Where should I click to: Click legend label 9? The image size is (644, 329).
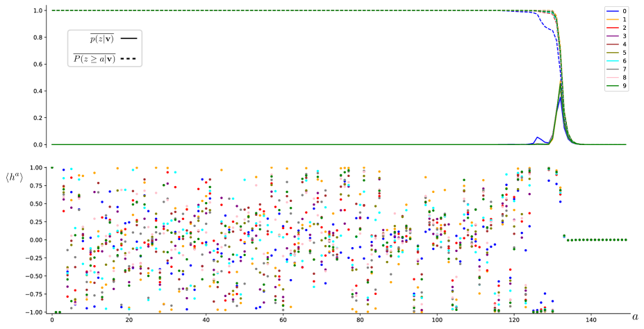[625, 86]
